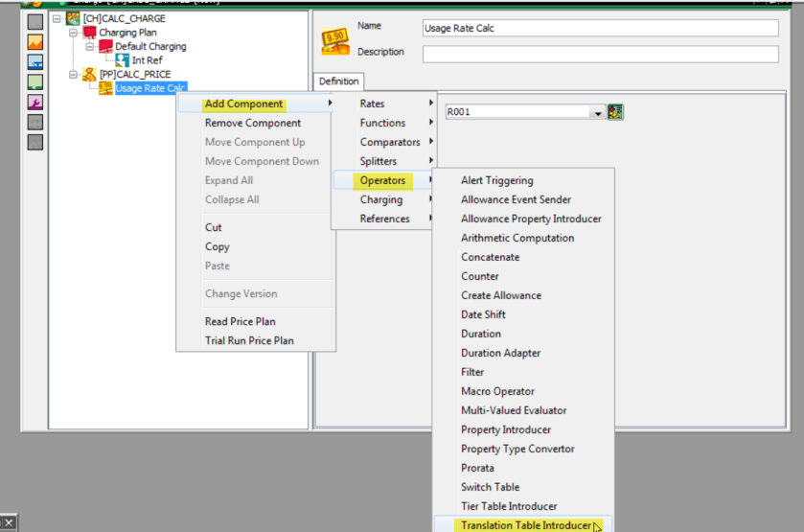Open the R001 dropdown list

click(x=598, y=113)
